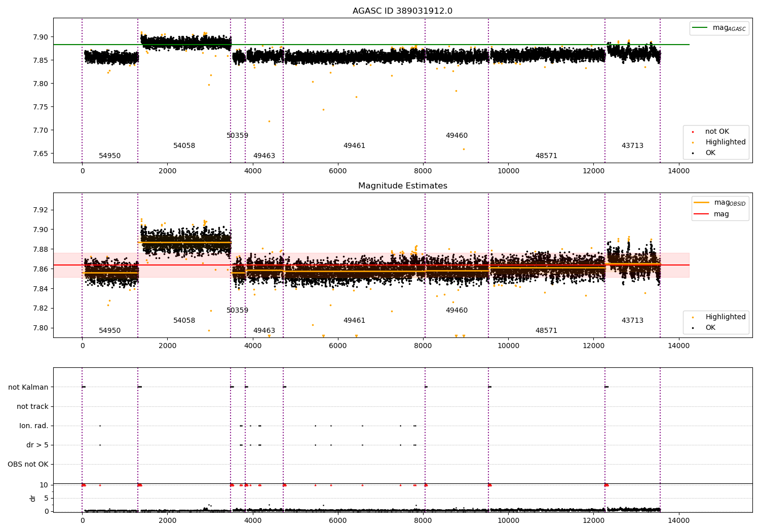The height and width of the screenshot is (532, 760).
Task: Click OBSID label 49460 in Magnitude Estimates plot
Action: pyautogui.click(x=457, y=311)
